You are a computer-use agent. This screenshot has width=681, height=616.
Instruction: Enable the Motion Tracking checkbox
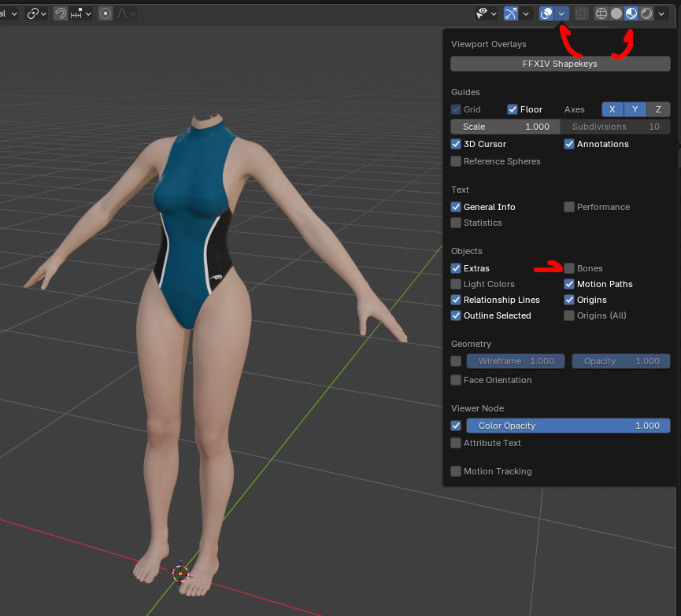pos(456,471)
